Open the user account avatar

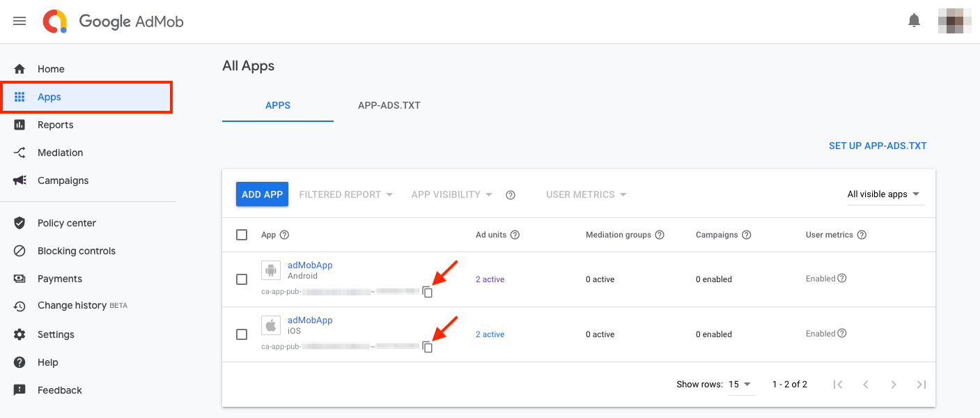click(955, 21)
